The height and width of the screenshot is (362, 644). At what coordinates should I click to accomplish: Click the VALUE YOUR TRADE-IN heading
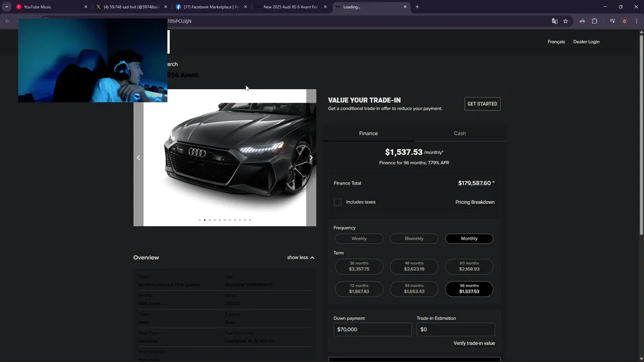[x=364, y=100]
